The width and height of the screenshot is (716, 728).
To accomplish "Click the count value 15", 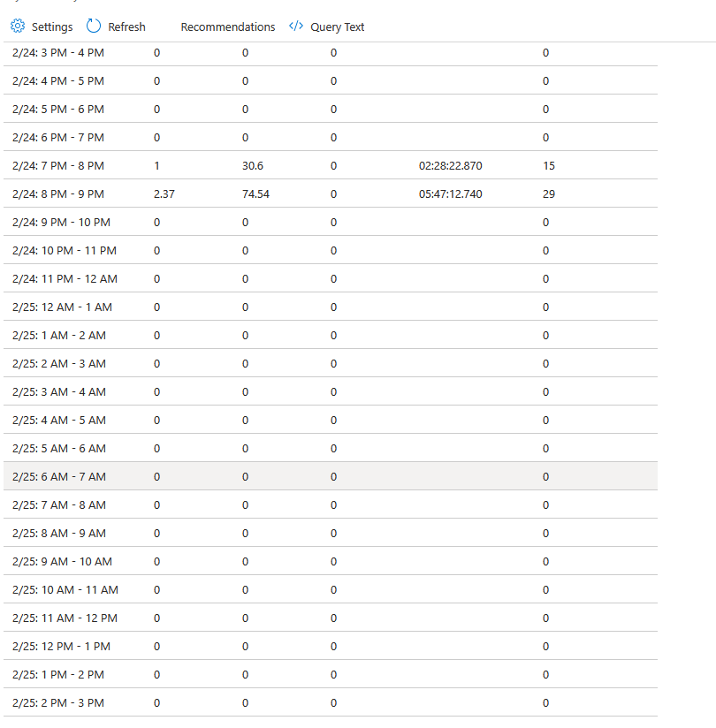I will tap(549, 166).
